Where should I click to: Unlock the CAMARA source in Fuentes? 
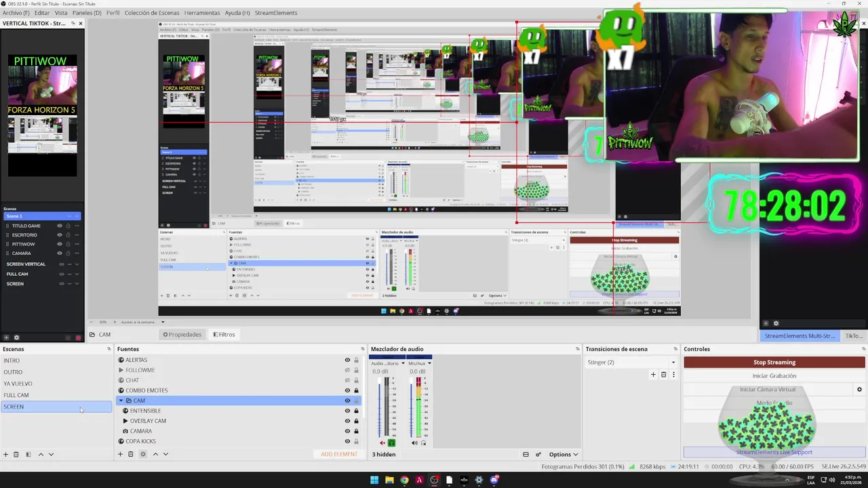356,431
